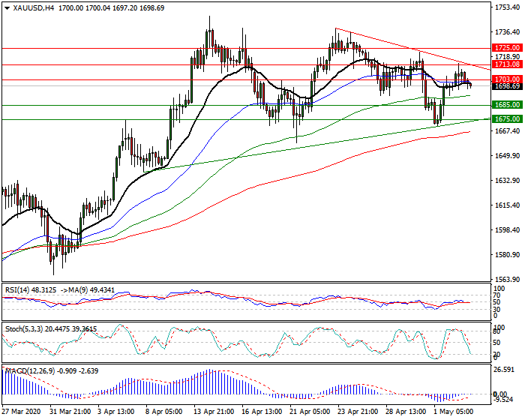Image resolution: width=525 pixels, height=420 pixels.
Task: Click the XAUUSD,H4 symbol title
Action: pyautogui.click(x=34, y=8)
